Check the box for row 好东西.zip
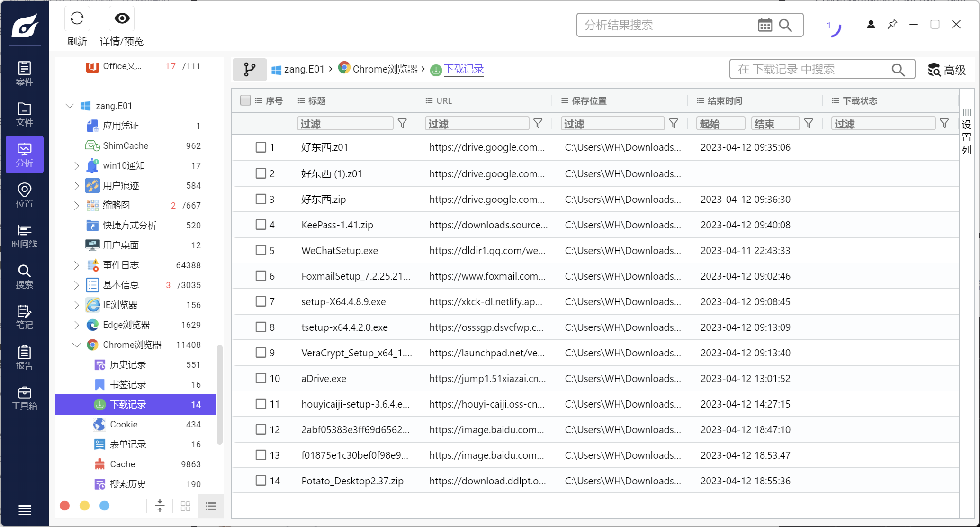980x527 pixels. (261, 199)
